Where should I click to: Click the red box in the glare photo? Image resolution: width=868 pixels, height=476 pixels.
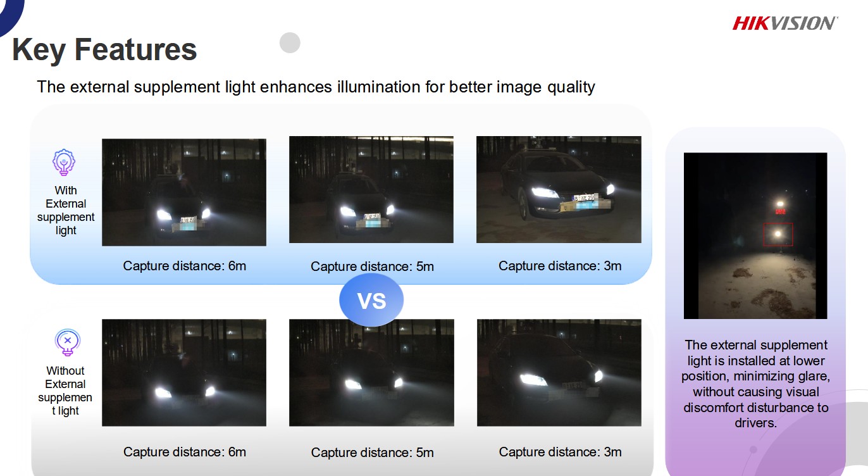779,235
